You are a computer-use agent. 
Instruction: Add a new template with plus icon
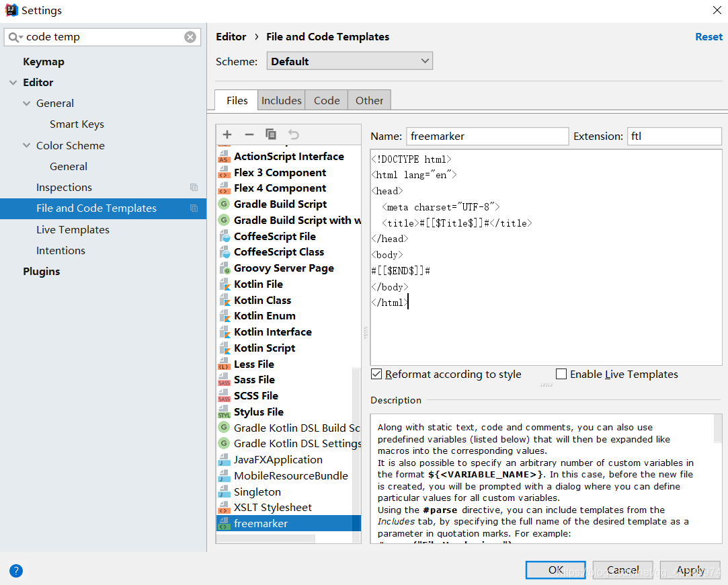[227, 134]
